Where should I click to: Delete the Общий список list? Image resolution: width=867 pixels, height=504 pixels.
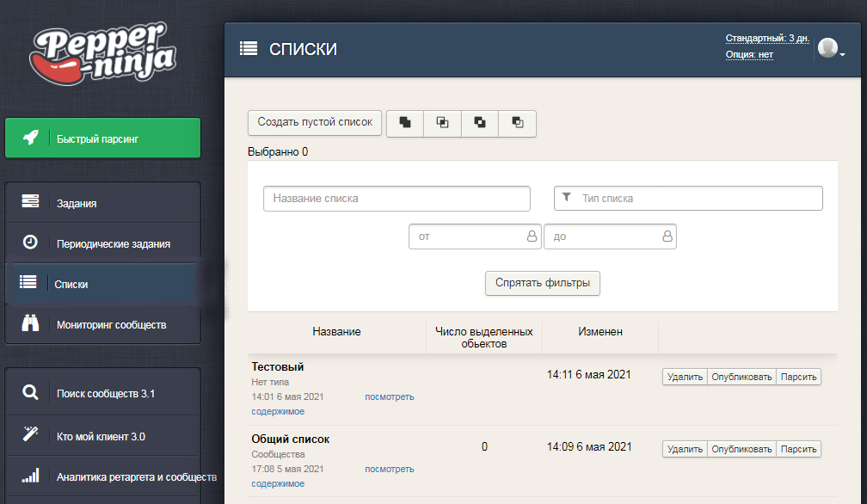(685, 449)
